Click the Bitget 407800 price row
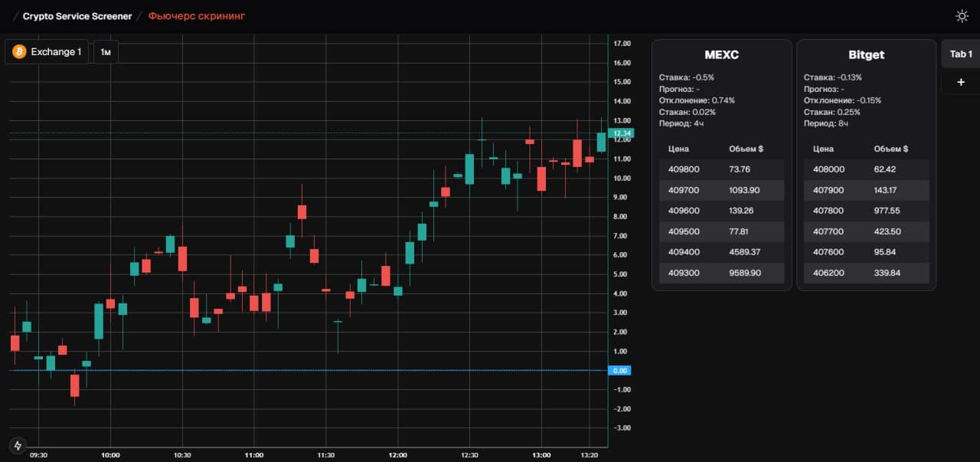 (866, 211)
